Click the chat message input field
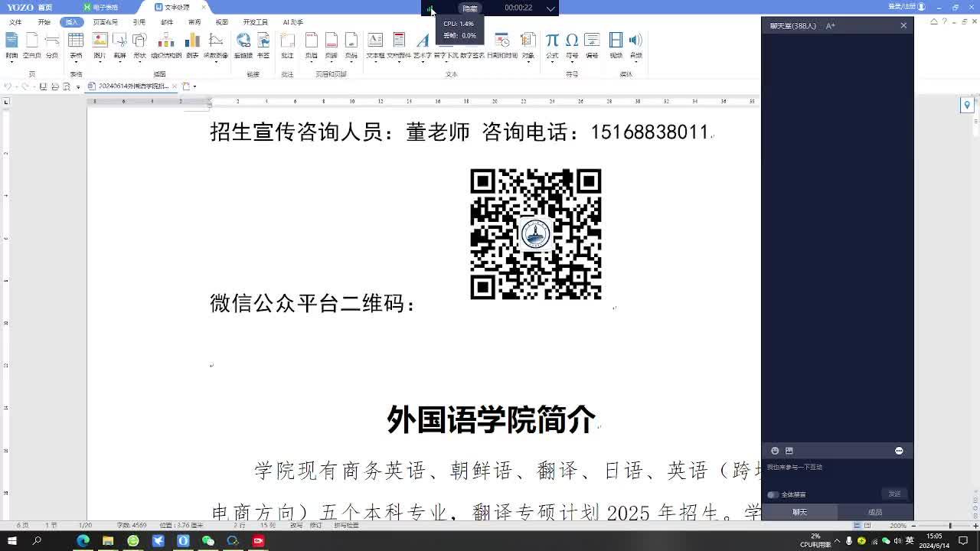The height and width of the screenshot is (551, 980). pos(838,474)
